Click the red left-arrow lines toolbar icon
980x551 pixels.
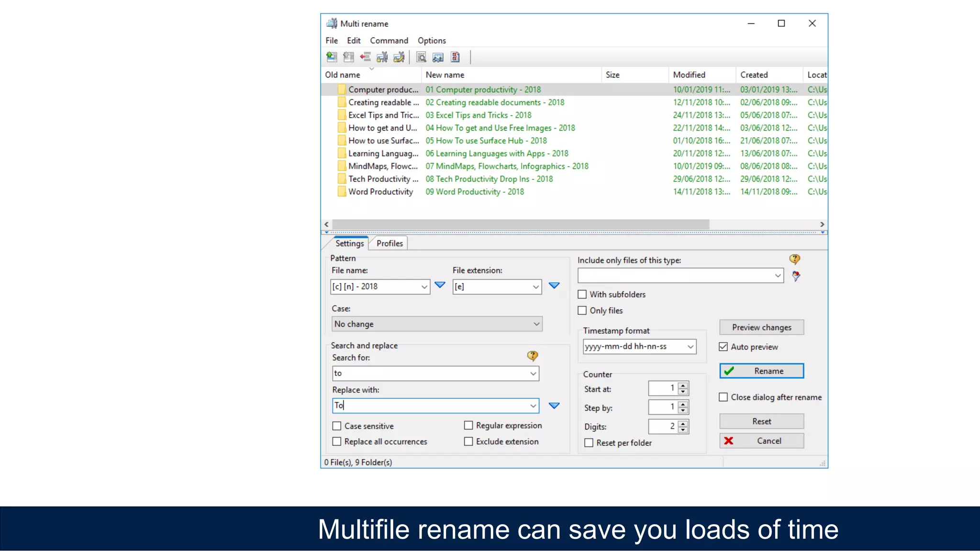point(366,57)
